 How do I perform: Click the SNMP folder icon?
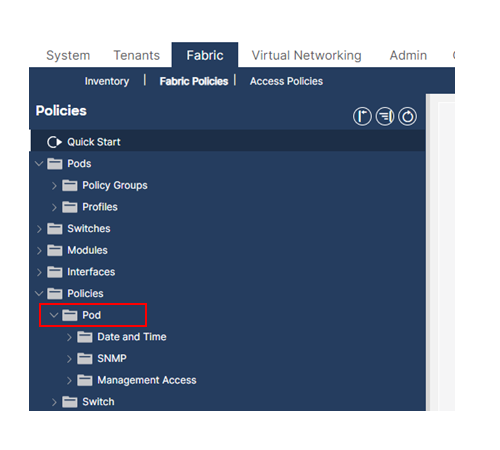click(x=85, y=359)
